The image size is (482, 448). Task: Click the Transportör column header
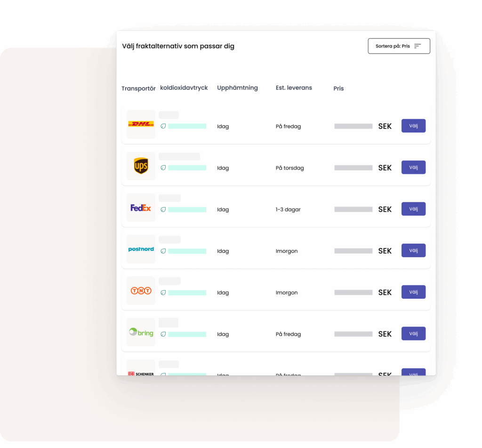coord(139,88)
